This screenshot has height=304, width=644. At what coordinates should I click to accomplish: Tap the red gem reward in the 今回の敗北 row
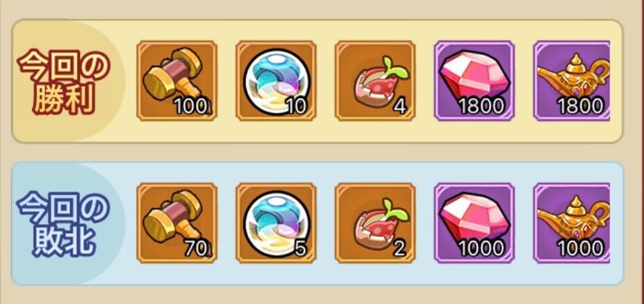click(475, 223)
